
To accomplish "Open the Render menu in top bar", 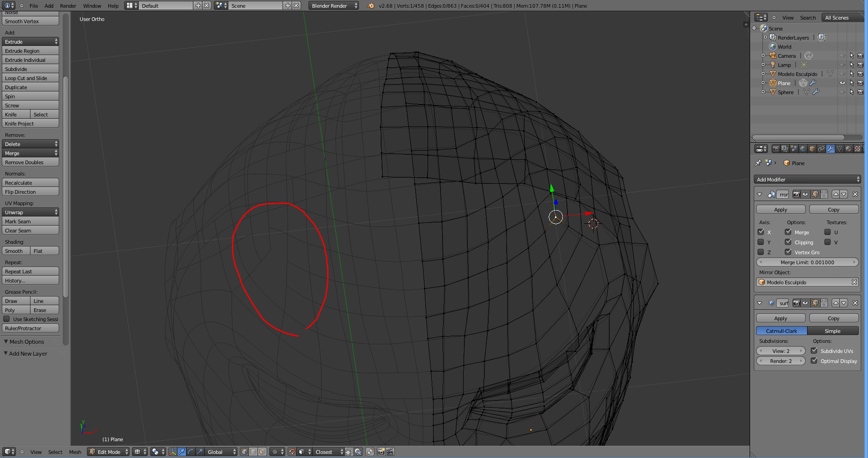I will 68,6.
